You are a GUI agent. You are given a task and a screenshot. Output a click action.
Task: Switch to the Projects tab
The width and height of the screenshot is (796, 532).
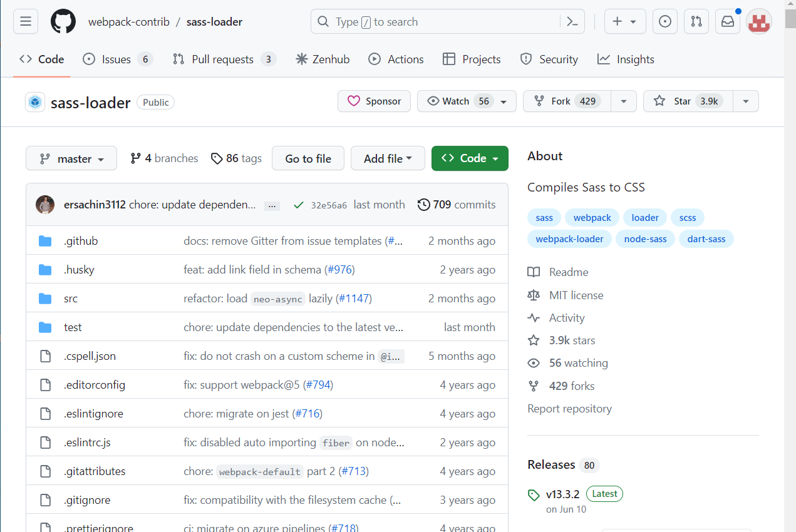click(x=472, y=59)
